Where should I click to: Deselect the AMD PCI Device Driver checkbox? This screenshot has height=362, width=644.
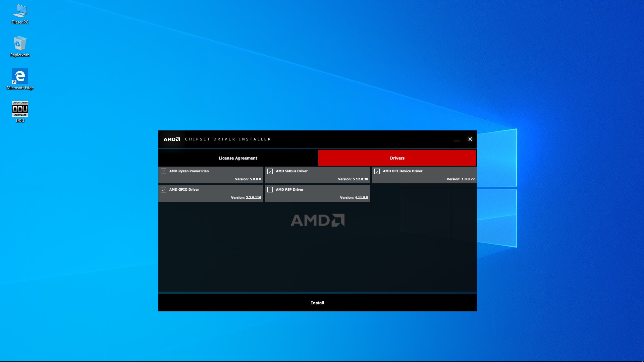377,171
